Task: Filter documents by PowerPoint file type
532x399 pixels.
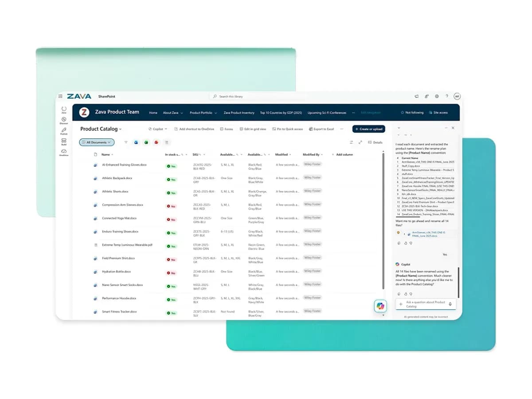Action: tap(156, 142)
